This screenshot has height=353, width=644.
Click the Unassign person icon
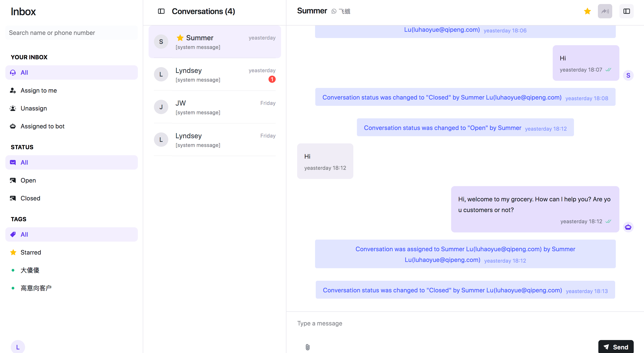click(x=13, y=108)
